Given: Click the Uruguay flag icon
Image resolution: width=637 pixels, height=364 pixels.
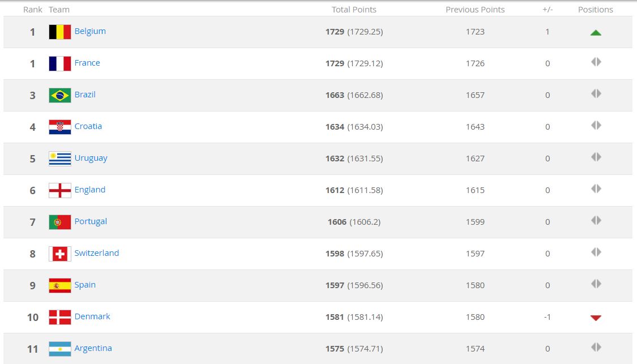Looking at the screenshot, I should tap(59, 159).
